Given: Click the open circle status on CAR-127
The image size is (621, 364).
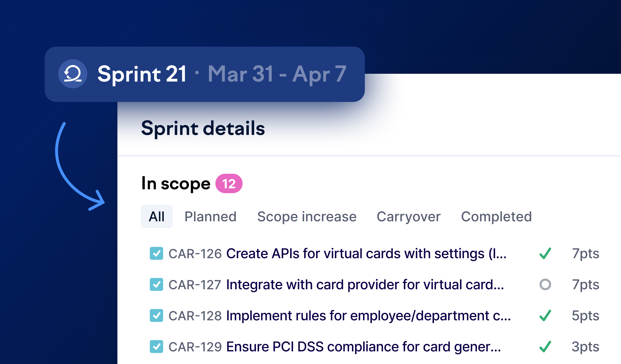Looking at the screenshot, I should [x=545, y=284].
